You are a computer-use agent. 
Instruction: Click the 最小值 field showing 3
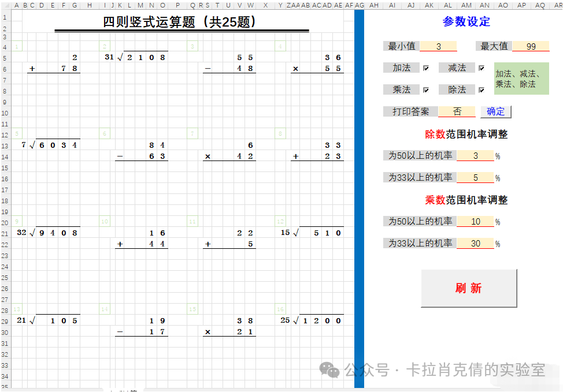(x=438, y=46)
